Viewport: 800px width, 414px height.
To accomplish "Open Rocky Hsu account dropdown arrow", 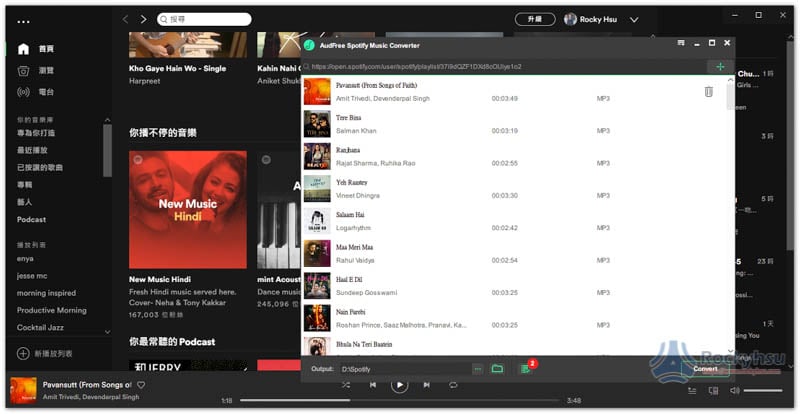I will tap(634, 20).
